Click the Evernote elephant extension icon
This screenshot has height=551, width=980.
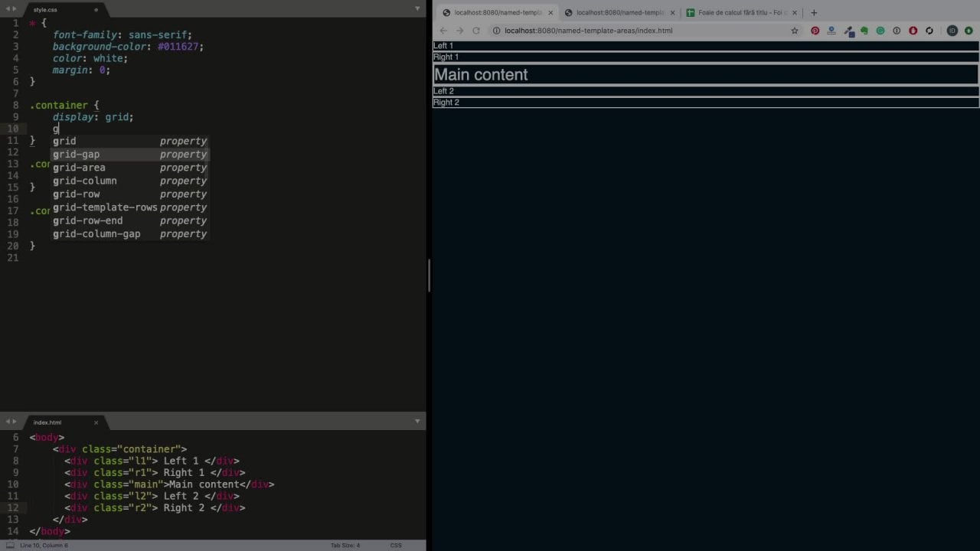click(864, 31)
